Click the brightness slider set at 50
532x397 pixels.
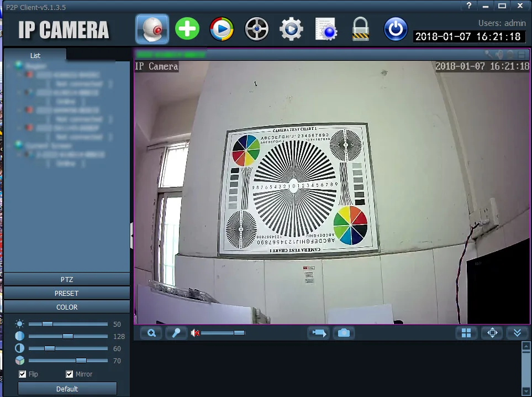pos(68,324)
